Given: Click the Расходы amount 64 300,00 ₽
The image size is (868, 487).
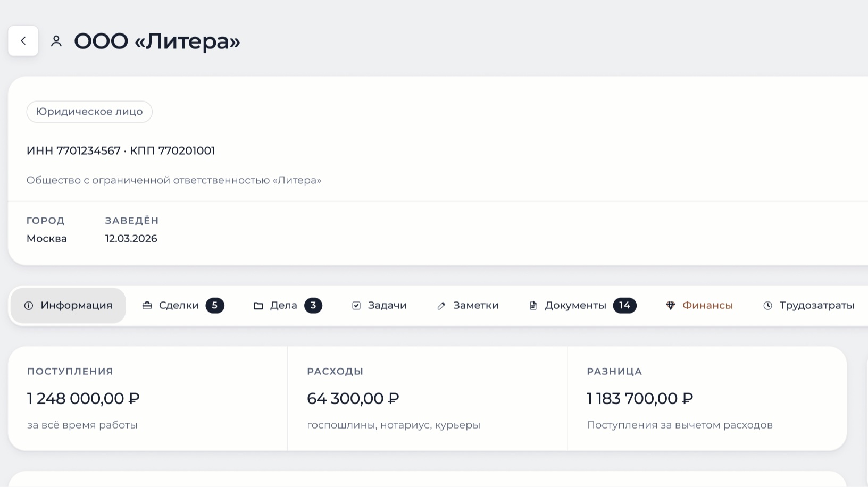Looking at the screenshot, I should coord(353,398).
